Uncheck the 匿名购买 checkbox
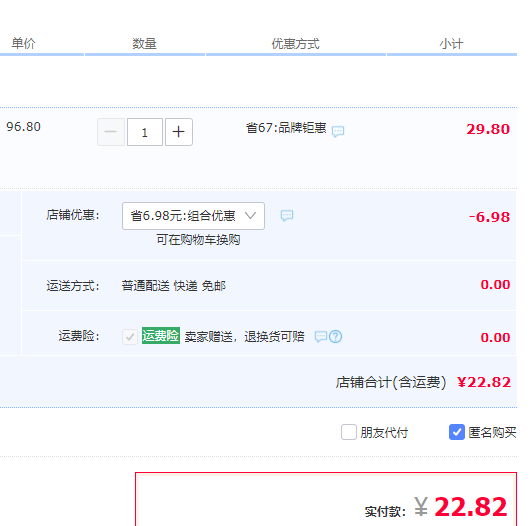The height and width of the screenshot is (526, 530). (457, 432)
